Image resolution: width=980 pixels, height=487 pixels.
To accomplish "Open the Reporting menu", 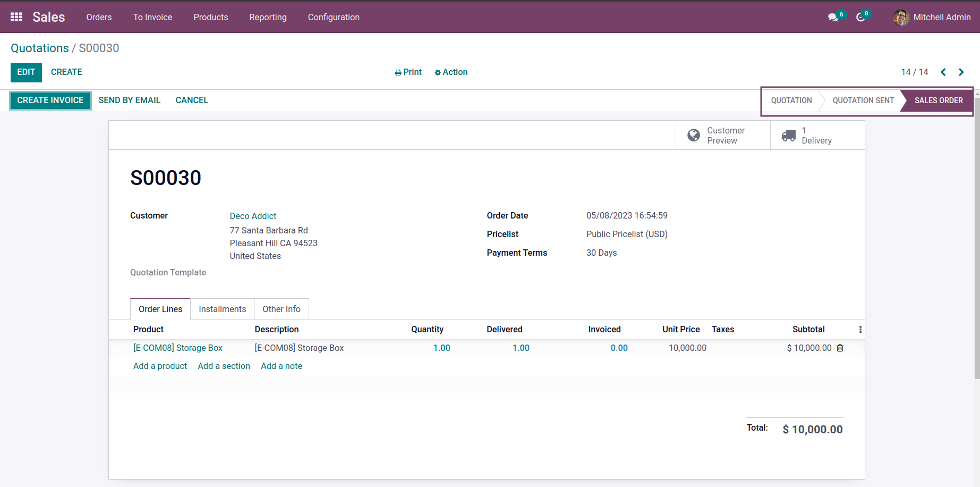I will (x=268, y=18).
